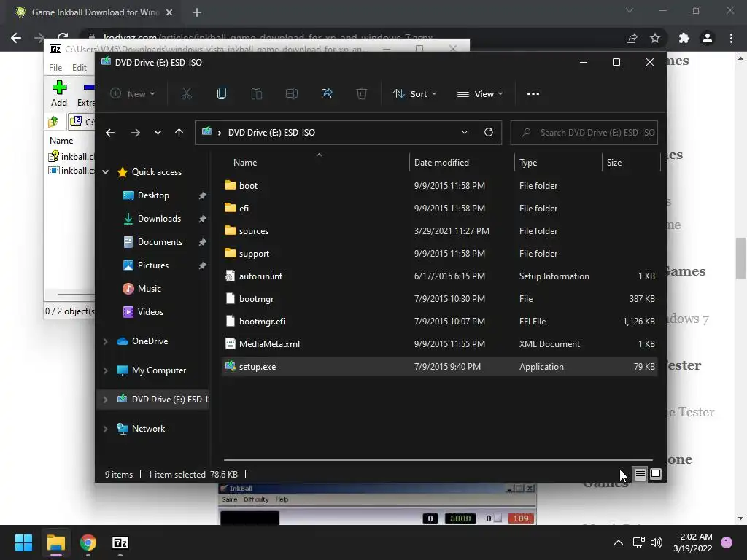
Task: Open Chrome profile avatar icon
Action: (x=708, y=38)
